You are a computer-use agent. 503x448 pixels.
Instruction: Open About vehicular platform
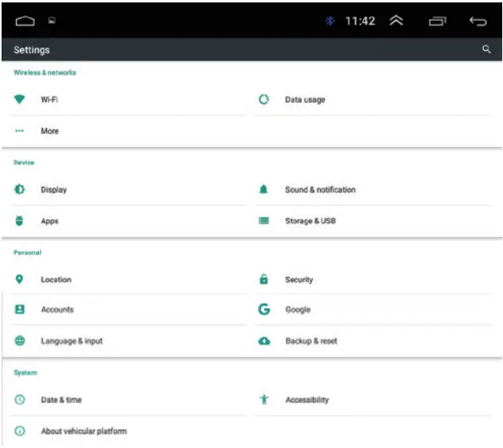(128, 431)
